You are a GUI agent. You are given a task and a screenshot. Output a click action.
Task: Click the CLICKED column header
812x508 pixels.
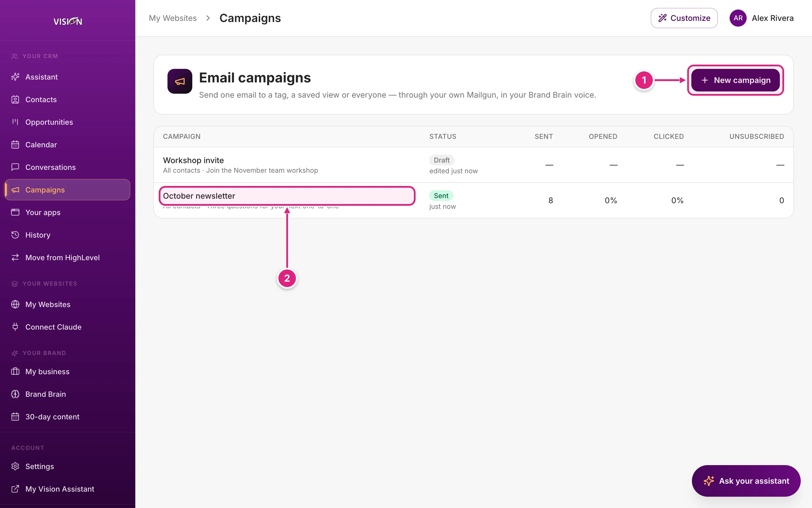click(668, 136)
